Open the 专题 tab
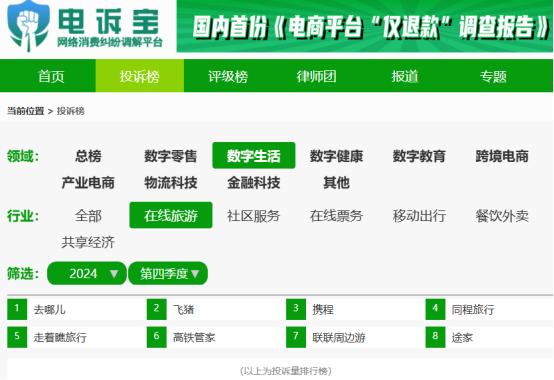 point(493,76)
